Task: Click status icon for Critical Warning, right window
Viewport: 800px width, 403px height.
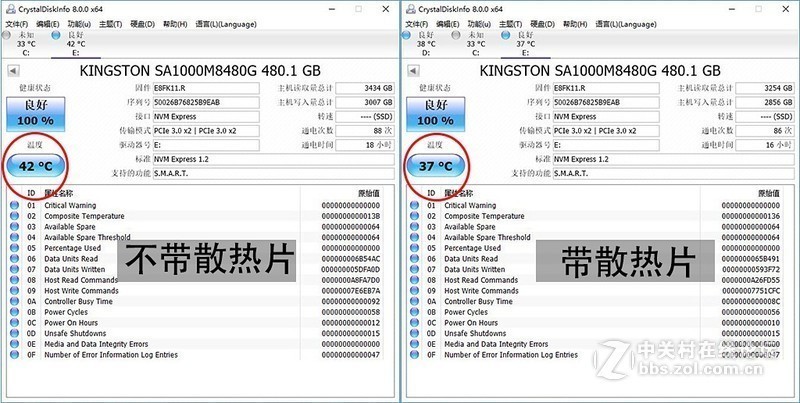Action: [x=414, y=205]
